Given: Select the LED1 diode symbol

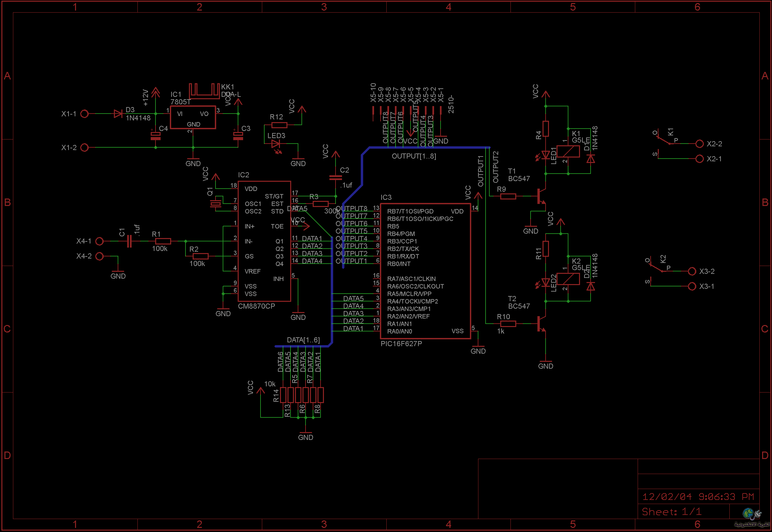Looking at the screenshot, I should coord(544,156).
